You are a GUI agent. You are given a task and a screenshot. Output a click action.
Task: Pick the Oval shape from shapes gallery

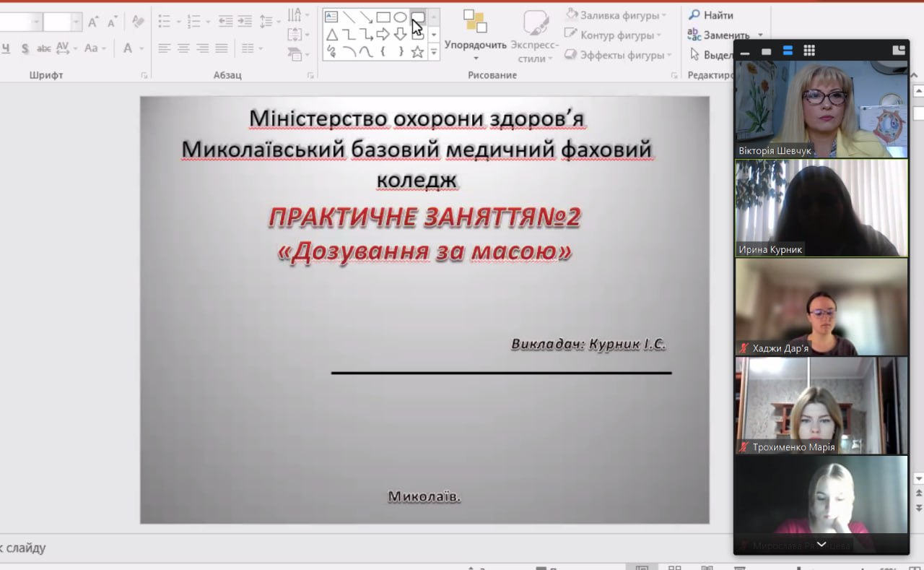(x=400, y=17)
